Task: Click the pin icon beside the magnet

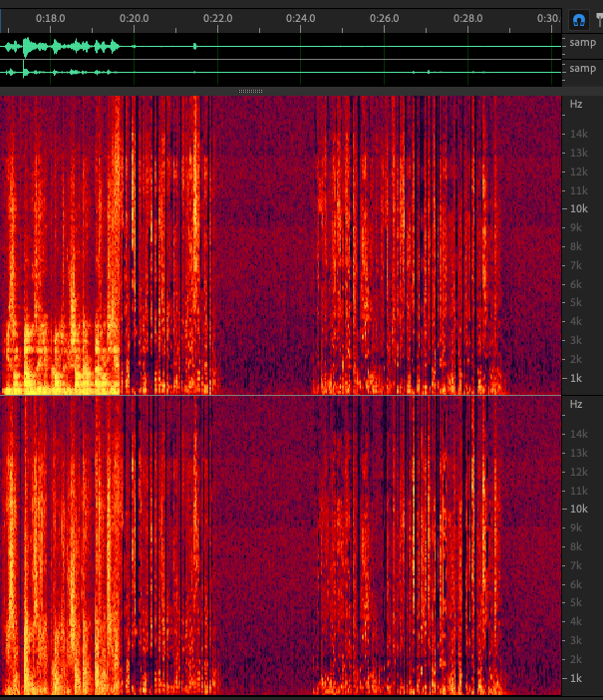Action: (x=599, y=19)
